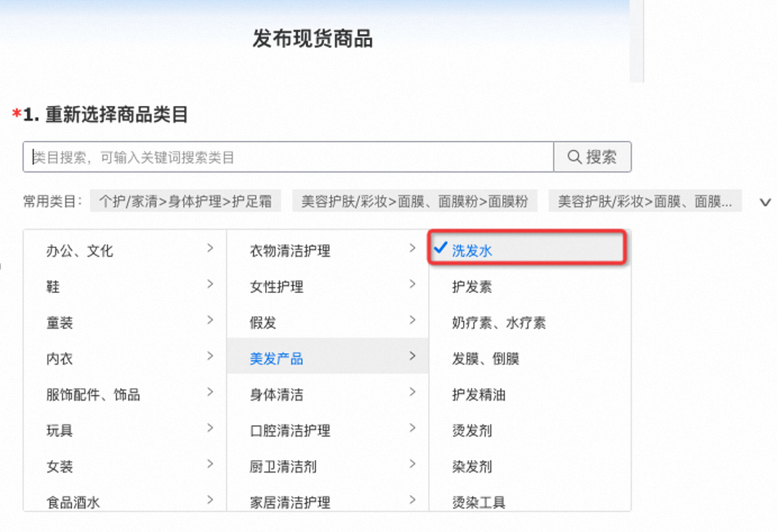Click the chevron beside 女性护理
This screenshot has width=777, height=532.
pyautogui.click(x=412, y=285)
